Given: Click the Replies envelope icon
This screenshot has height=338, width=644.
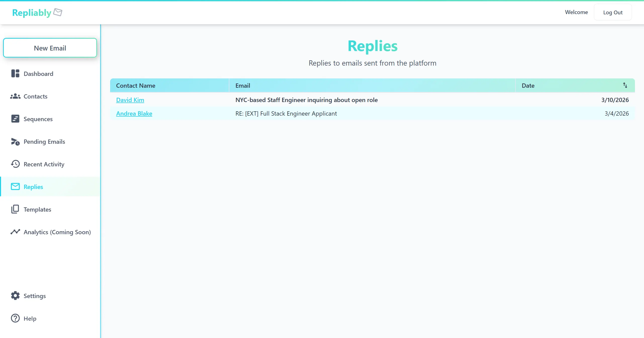Looking at the screenshot, I should point(15,187).
